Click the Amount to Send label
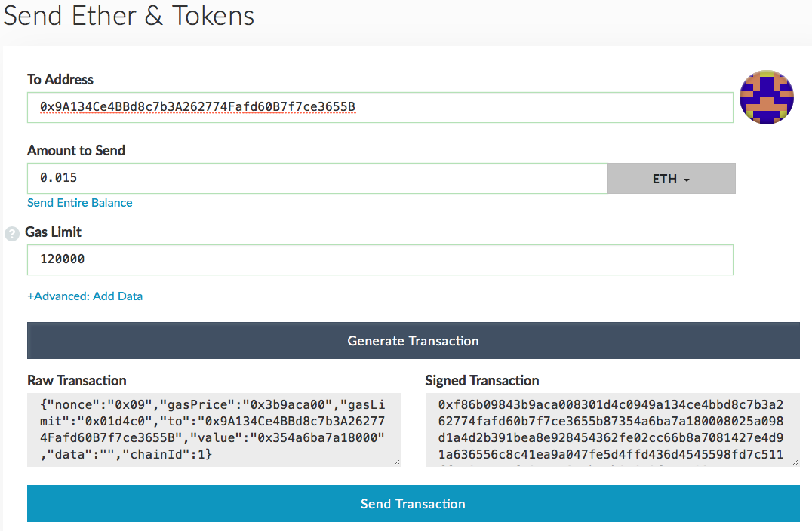Image resolution: width=812 pixels, height=531 pixels. pos(76,151)
